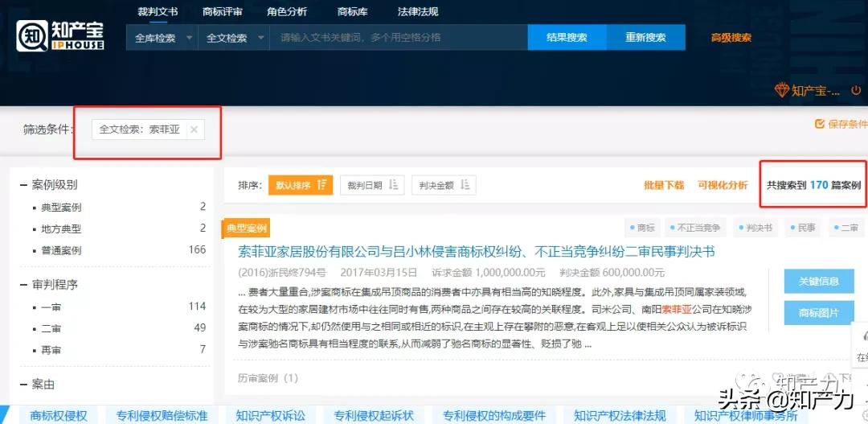Click the 民事 tag
The image size is (868, 424).
(x=803, y=228)
